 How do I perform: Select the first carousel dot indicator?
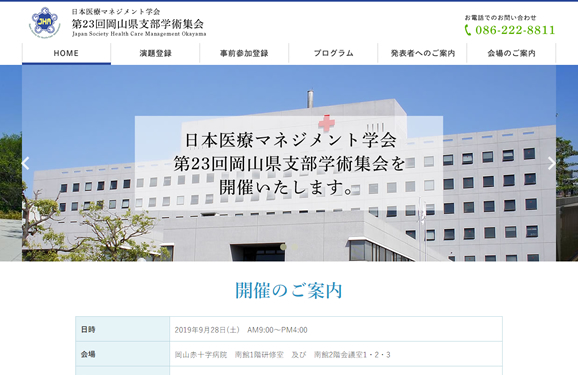[x=283, y=247]
